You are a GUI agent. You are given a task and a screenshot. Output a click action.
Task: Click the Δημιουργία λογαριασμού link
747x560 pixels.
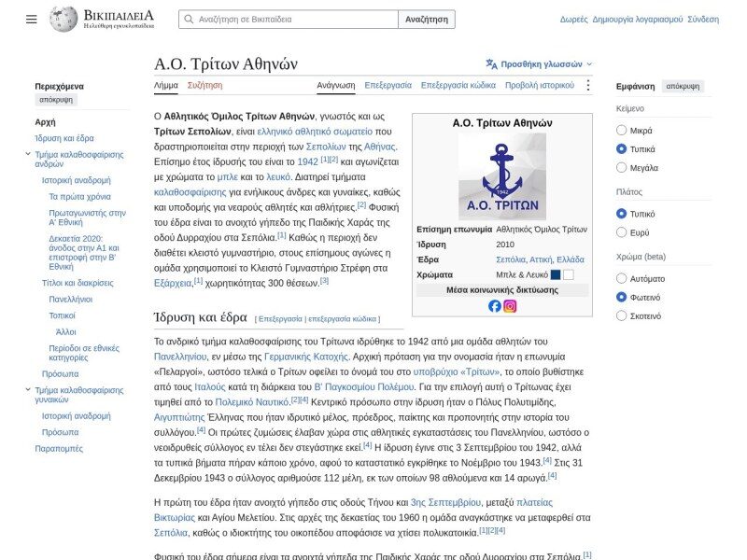pos(638,20)
